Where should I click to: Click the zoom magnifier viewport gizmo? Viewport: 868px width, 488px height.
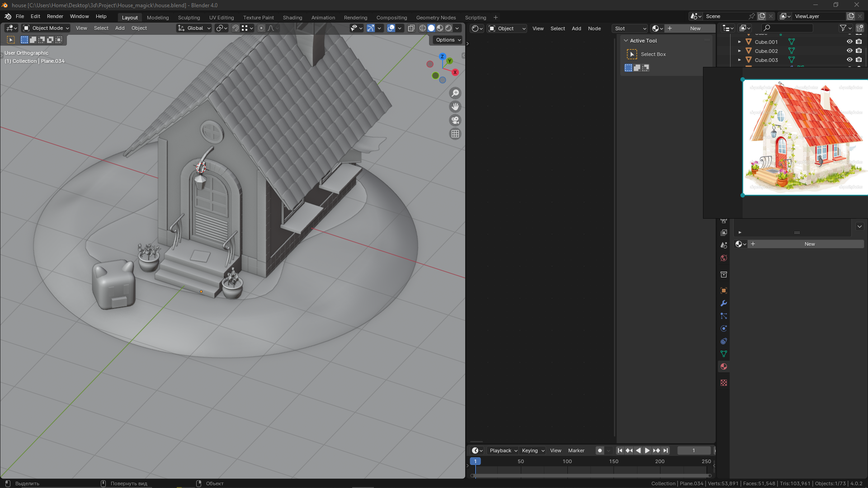click(x=455, y=93)
